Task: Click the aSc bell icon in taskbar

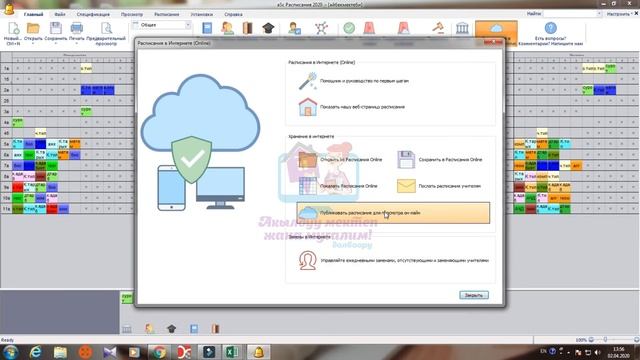Action: [x=258, y=352]
